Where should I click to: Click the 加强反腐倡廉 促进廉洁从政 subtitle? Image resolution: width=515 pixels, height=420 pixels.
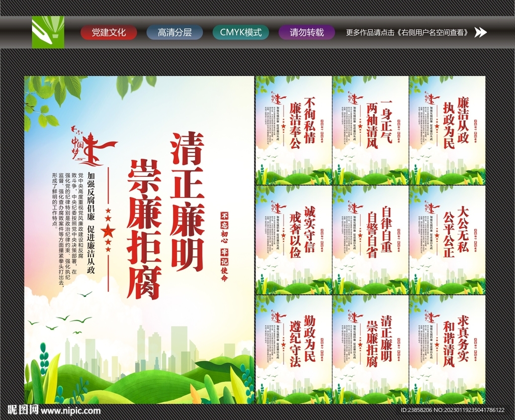tap(91, 223)
